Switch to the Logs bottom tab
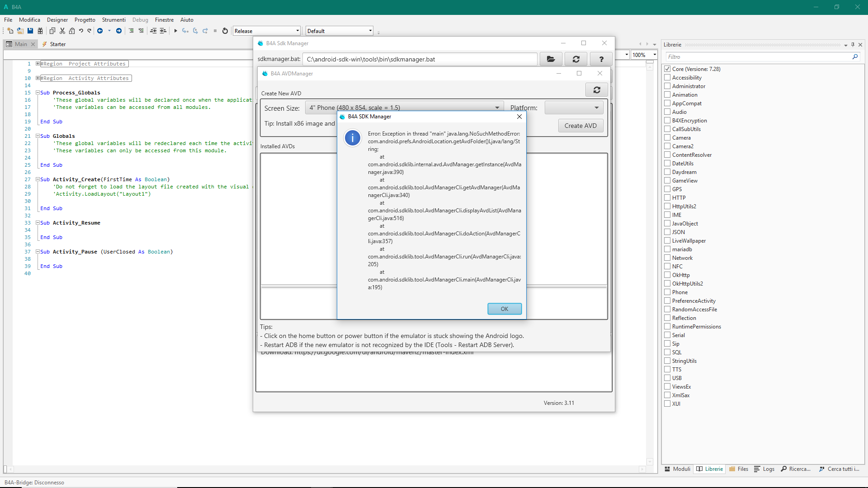This screenshot has height=488, width=868. click(x=764, y=469)
